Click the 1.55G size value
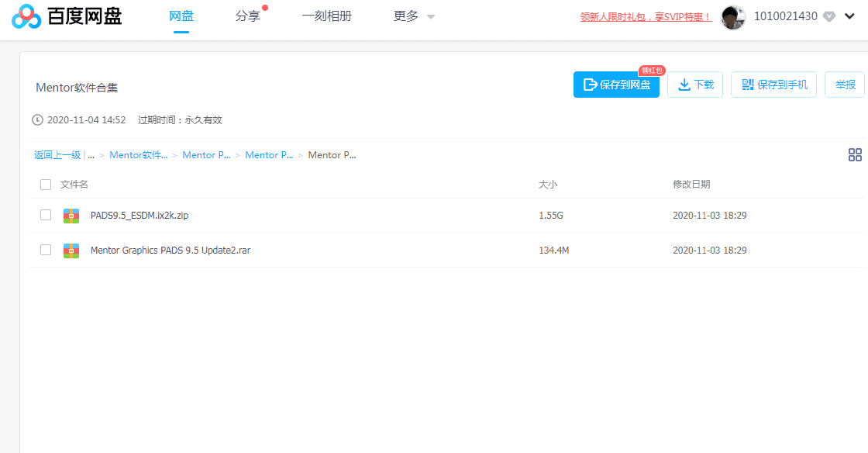Image resolution: width=868 pixels, height=453 pixels. point(551,216)
